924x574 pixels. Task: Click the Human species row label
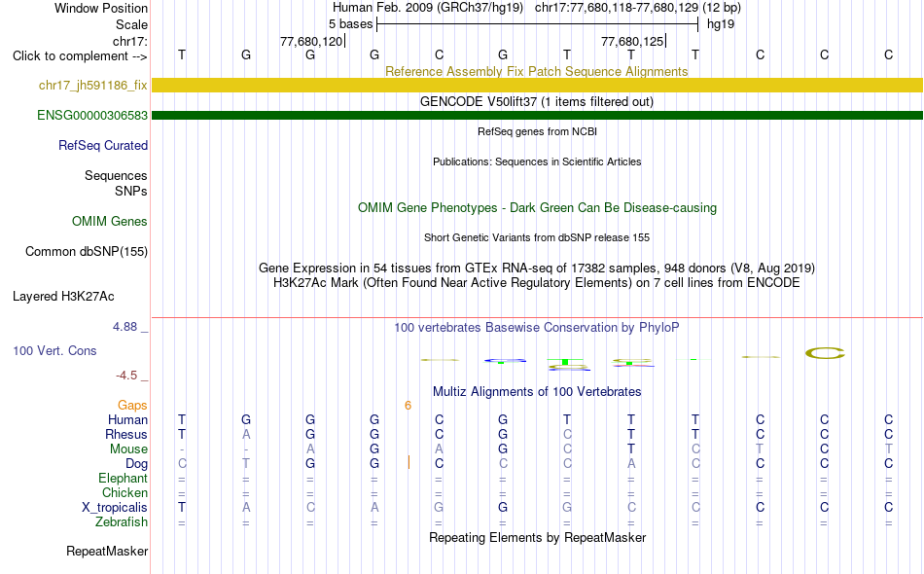(x=127, y=419)
